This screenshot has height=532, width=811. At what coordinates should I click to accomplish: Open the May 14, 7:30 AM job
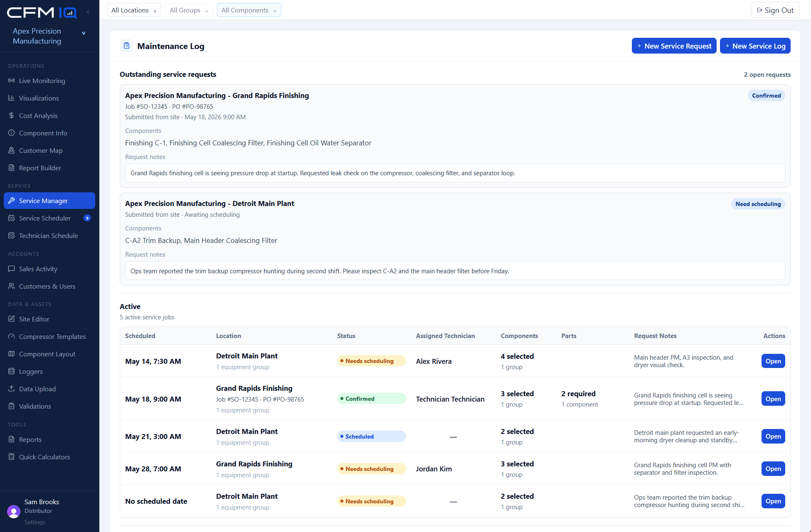point(773,361)
